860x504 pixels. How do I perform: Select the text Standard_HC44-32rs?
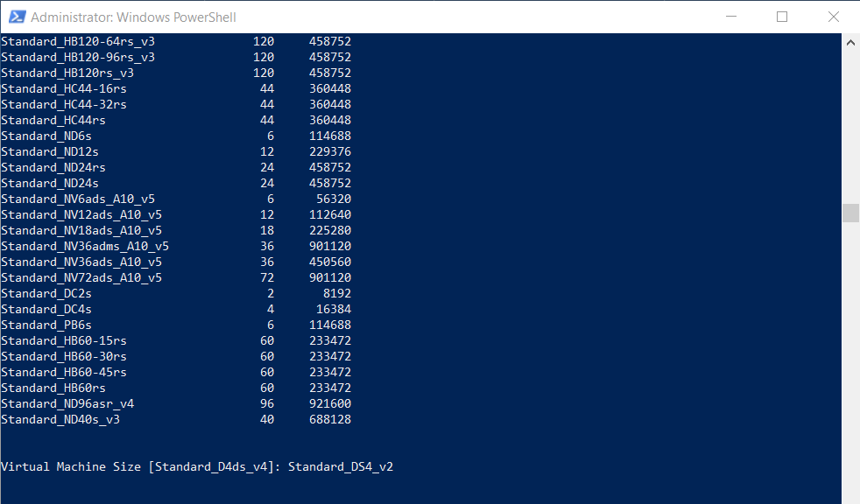[64, 105]
